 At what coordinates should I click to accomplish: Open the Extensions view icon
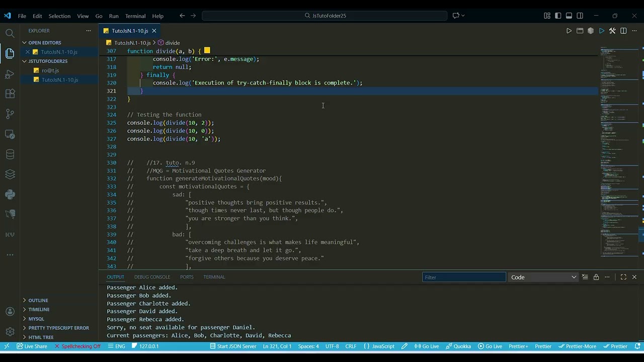10,94
